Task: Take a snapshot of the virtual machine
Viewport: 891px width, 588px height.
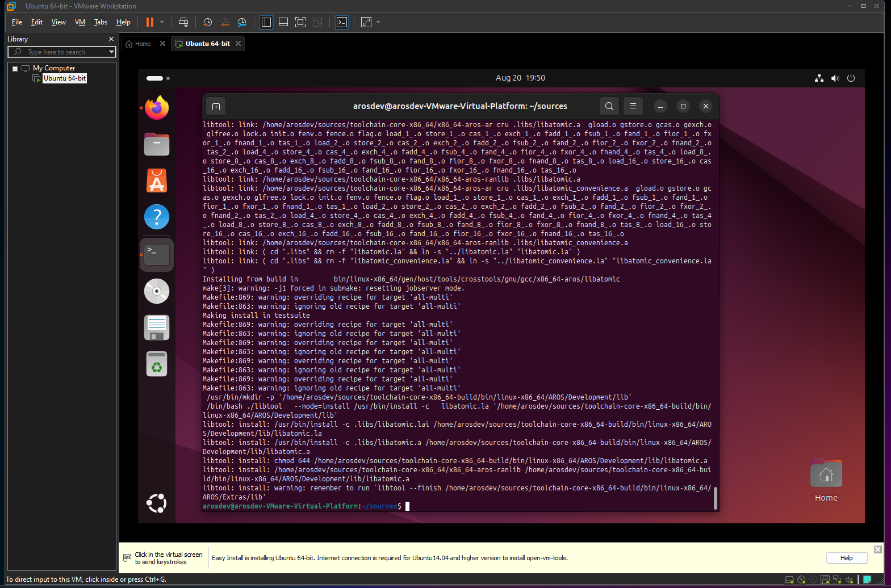Action: coord(208,22)
